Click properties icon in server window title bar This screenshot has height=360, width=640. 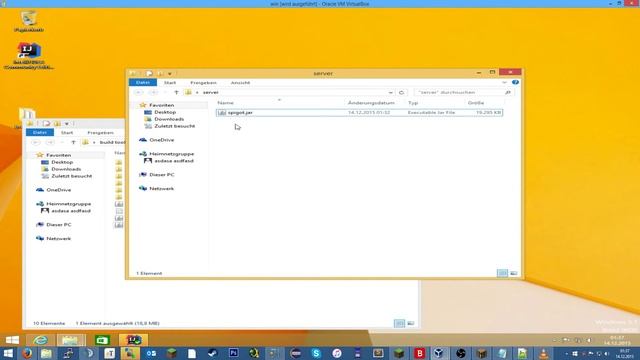[x=149, y=73]
